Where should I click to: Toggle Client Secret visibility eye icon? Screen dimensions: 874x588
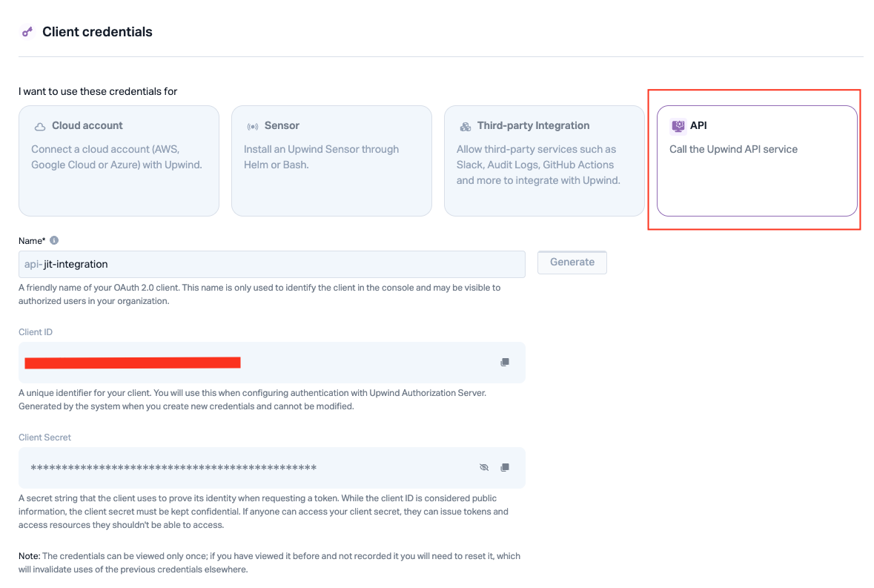click(x=484, y=467)
